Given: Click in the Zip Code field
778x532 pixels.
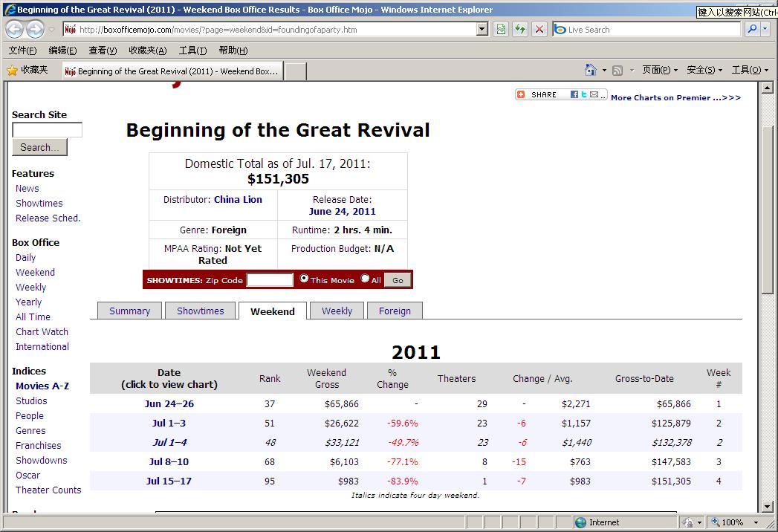Looking at the screenshot, I should pyautogui.click(x=270, y=280).
